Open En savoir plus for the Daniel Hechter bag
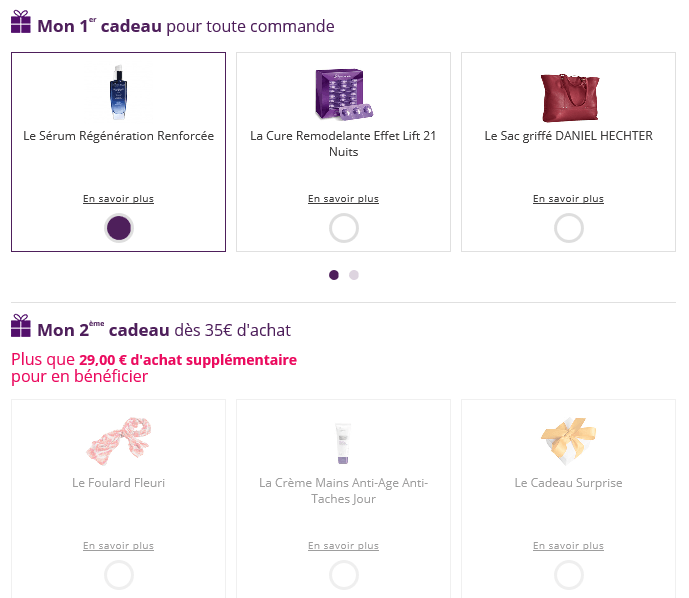This screenshot has height=598, width=689. pos(568,199)
